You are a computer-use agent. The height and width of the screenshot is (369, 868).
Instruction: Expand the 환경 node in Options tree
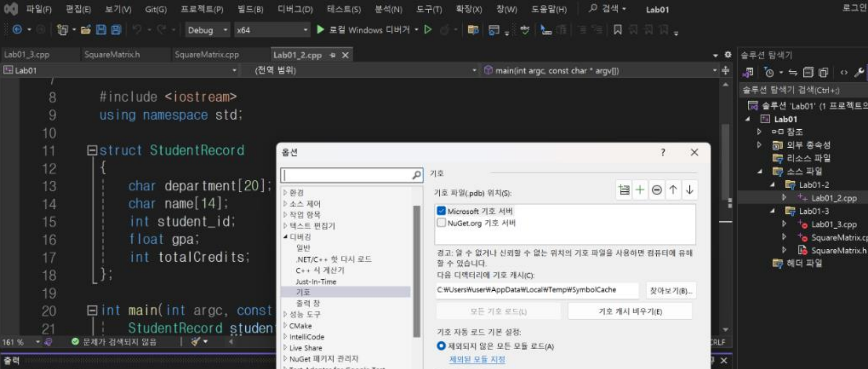click(285, 192)
